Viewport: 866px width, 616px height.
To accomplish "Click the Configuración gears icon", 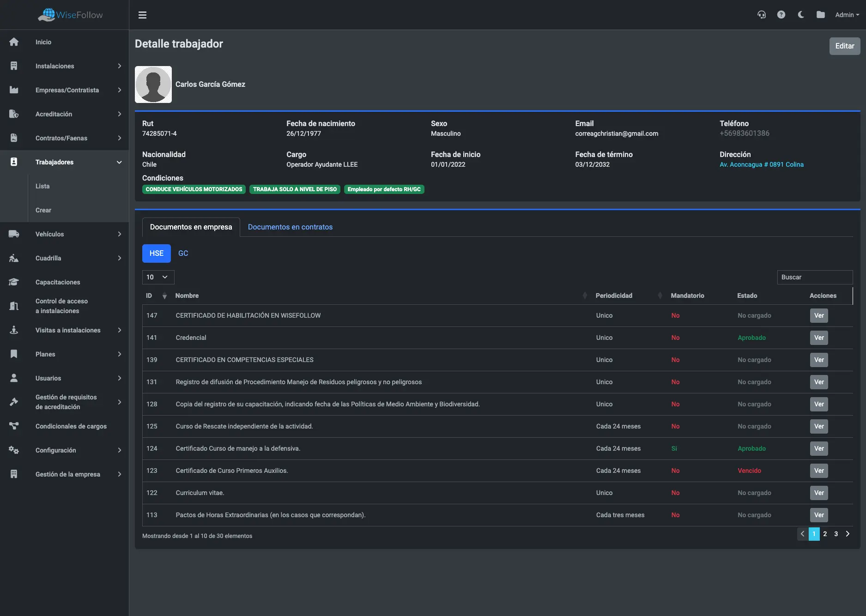I will tap(14, 450).
